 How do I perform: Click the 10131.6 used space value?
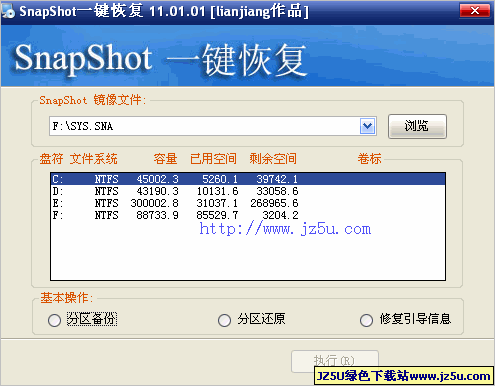pos(217,191)
